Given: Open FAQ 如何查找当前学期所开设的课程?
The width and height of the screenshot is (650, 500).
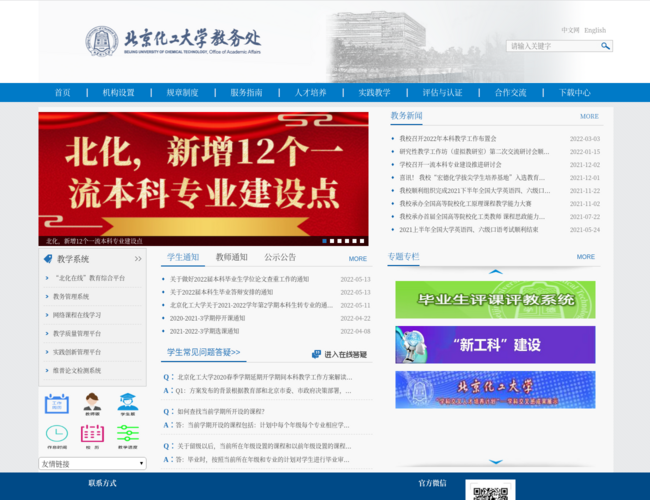Looking at the screenshot, I should (x=221, y=412).
